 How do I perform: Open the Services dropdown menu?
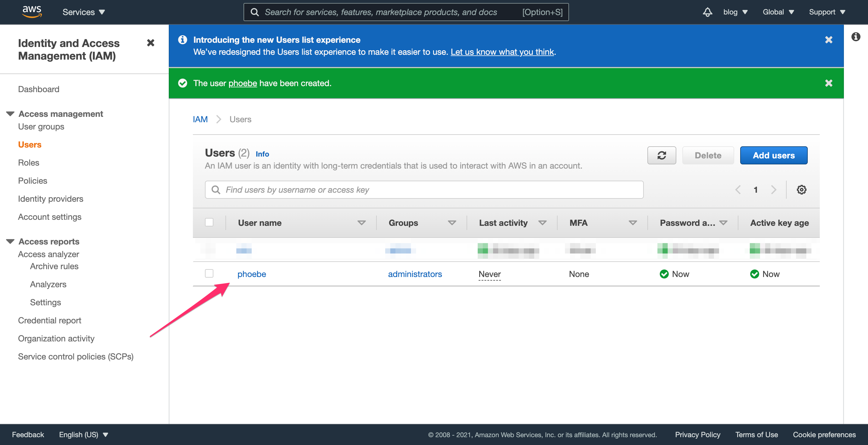(x=83, y=12)
